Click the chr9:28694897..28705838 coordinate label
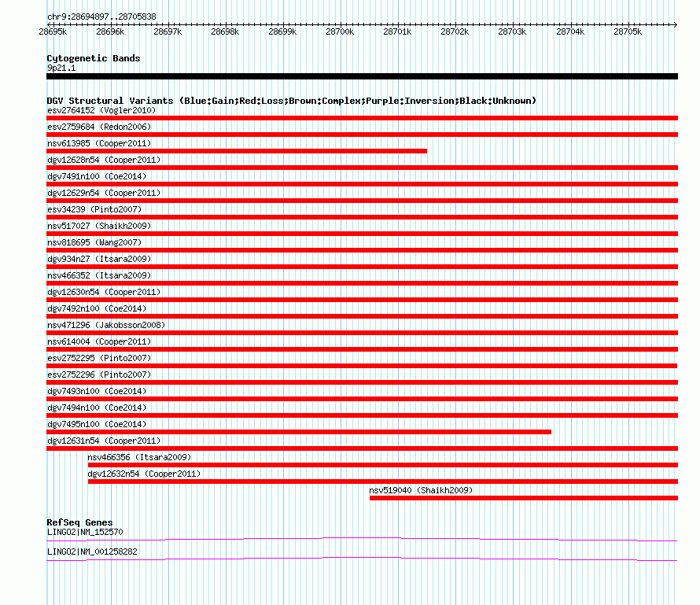Screen dimensions: 700x605 [x=101, y=17]
